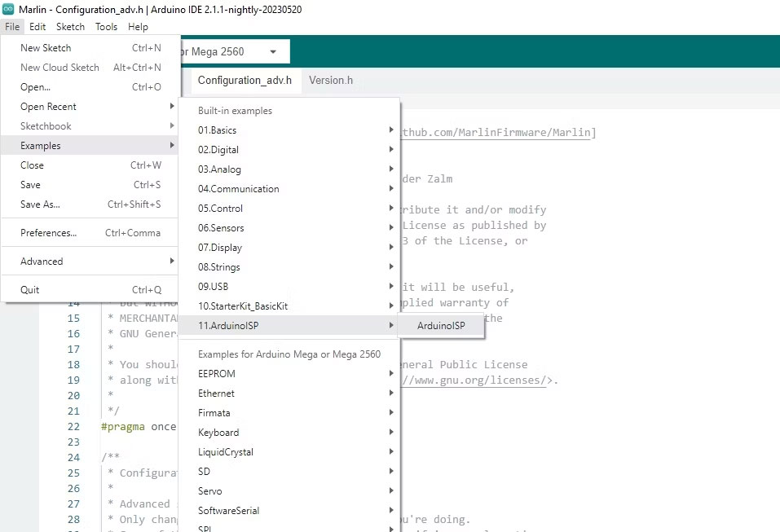780x532 pixels.
Task: Open the ArduinoISP example sketch
Action: pyautogui.click(x=441, y=326)
